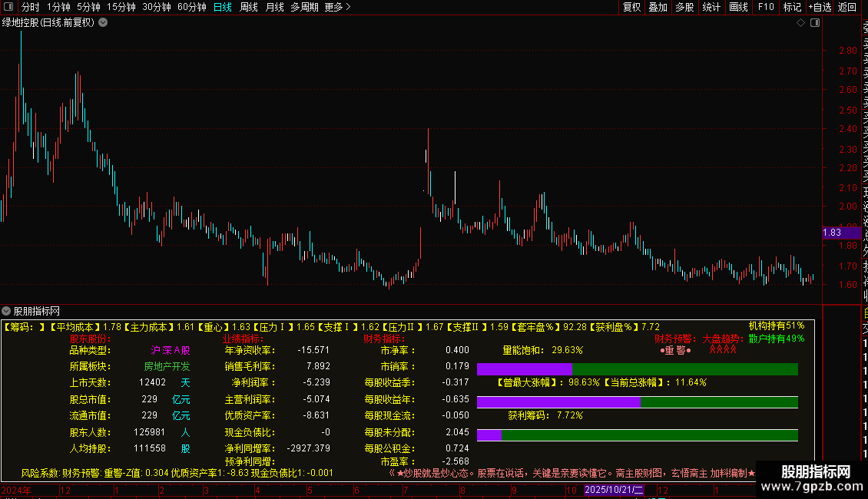The width and height of the screenshot is (868, 499).
Task: Add stock with +自选 button
Action: tap(820, 7)
